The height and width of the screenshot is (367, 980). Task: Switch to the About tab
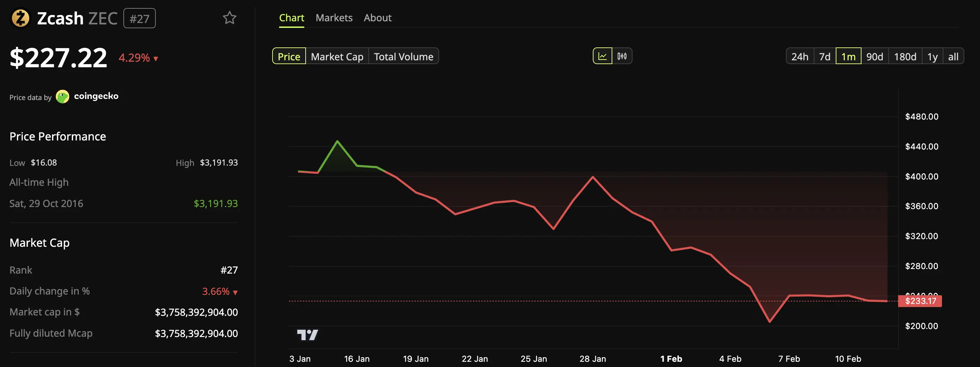point(377,17)
